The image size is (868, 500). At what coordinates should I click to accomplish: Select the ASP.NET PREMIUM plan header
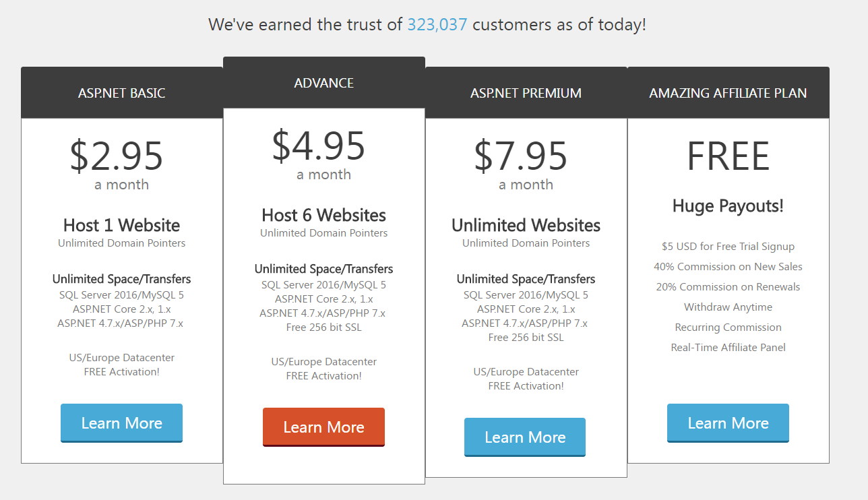click(526, 93)
